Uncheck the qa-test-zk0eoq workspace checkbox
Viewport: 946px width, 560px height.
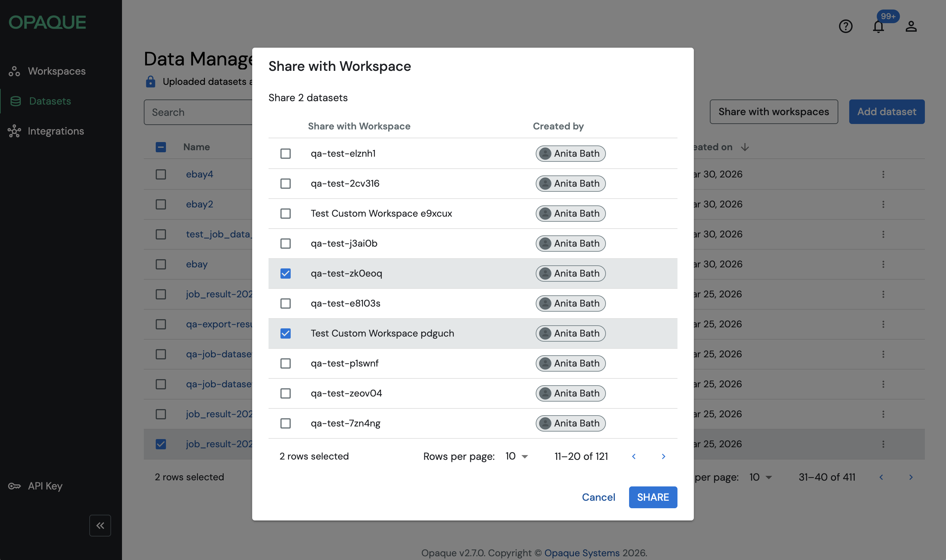[x=285, y=274]
